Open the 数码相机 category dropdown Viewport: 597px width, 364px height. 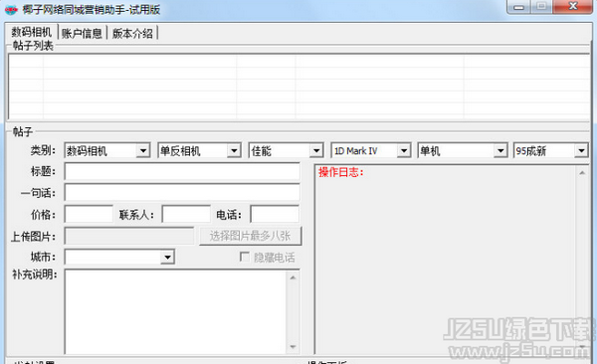click(x=143, y=151)
